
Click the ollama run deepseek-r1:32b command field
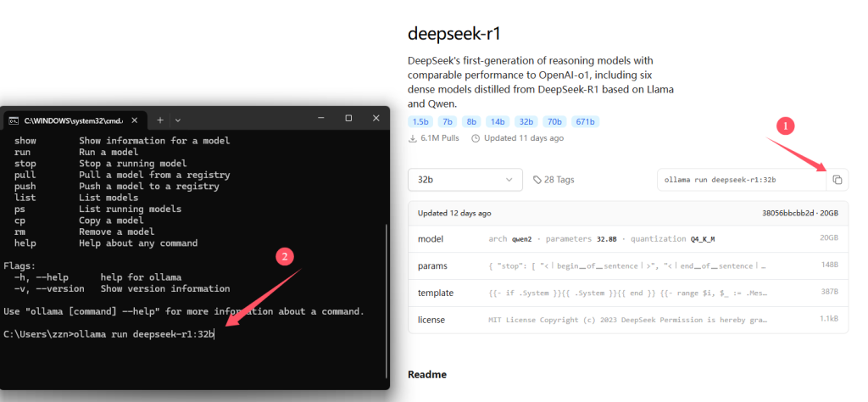coord(741,180)
